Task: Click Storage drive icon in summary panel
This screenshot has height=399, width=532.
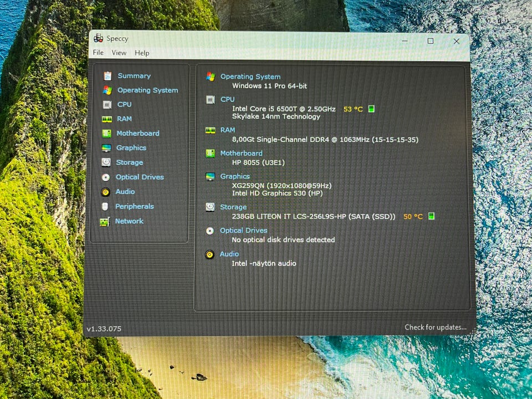Action: coord(210,207)
